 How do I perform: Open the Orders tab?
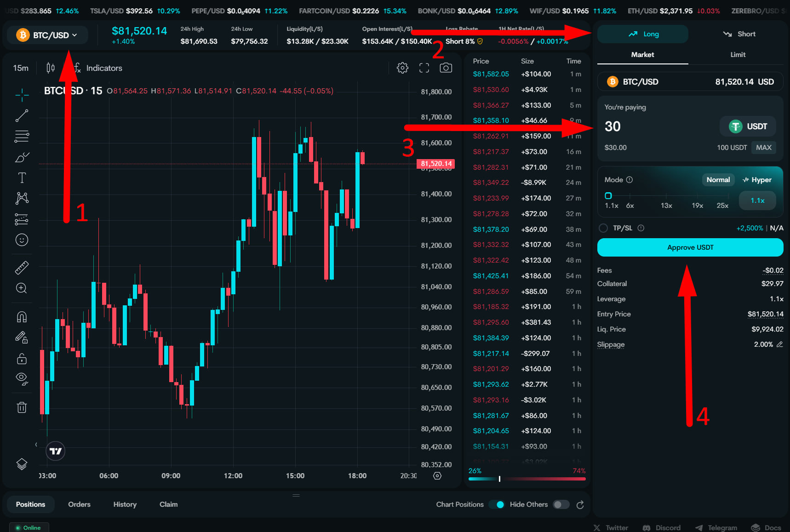point(79,504)
